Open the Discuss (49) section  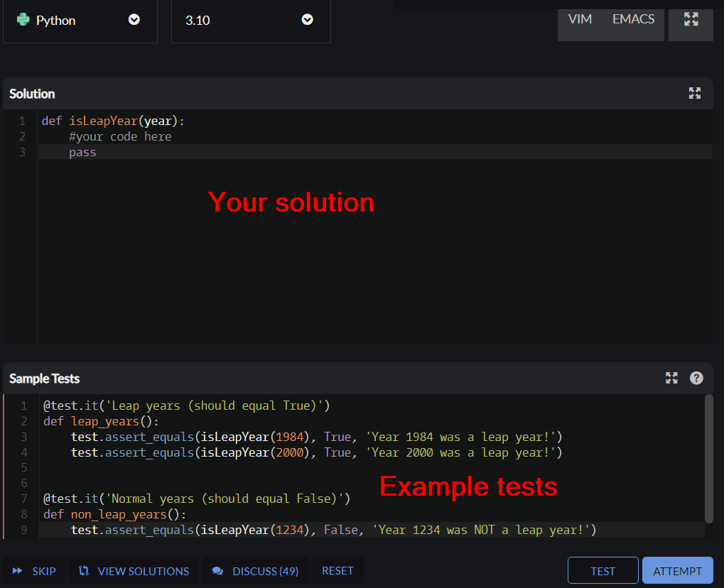(x=256, y=570)
